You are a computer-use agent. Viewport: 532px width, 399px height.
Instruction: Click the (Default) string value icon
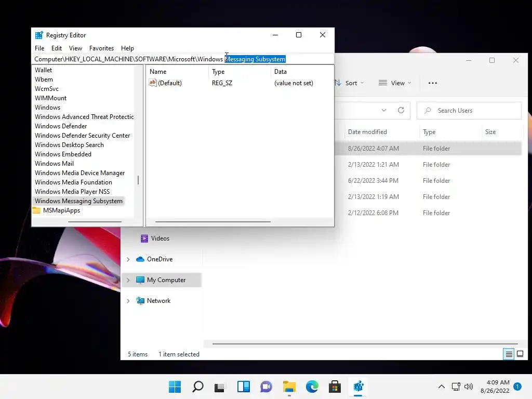click(x=153, y=83)
